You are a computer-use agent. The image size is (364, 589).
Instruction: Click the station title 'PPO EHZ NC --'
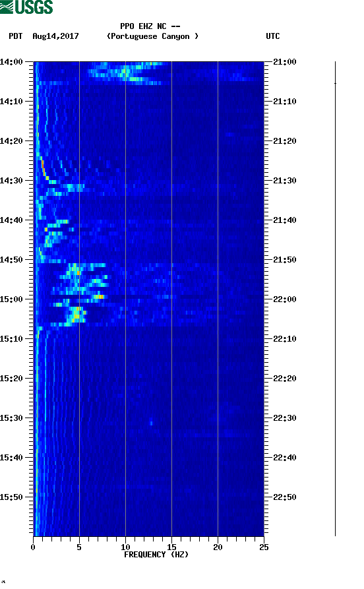(150, 26)
